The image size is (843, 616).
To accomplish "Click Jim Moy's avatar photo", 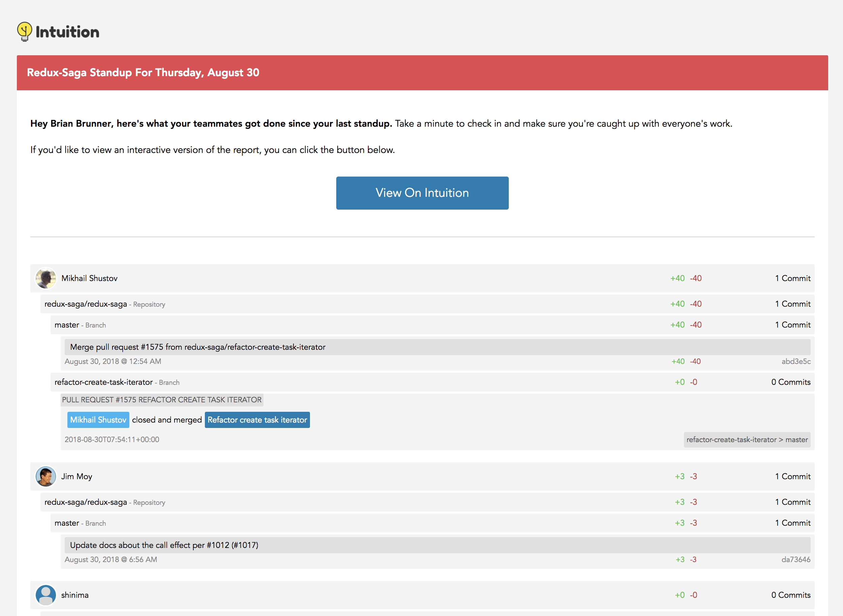I will coord(45,476).
